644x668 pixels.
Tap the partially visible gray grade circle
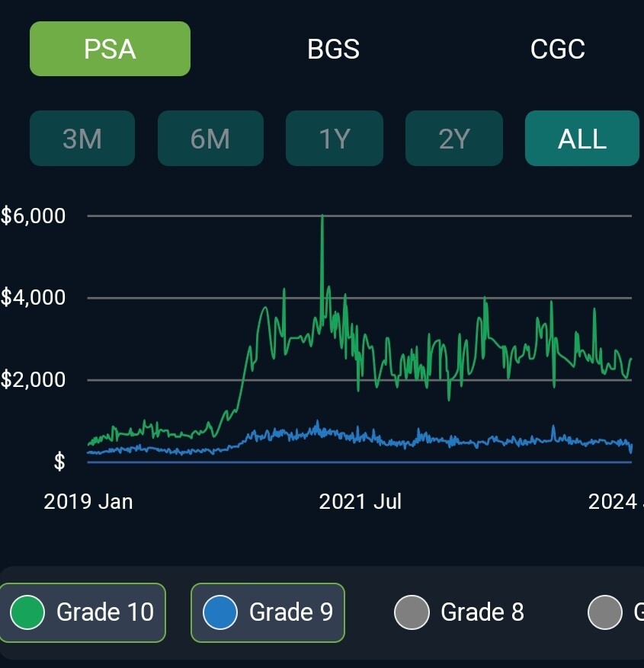pos(605,612)
